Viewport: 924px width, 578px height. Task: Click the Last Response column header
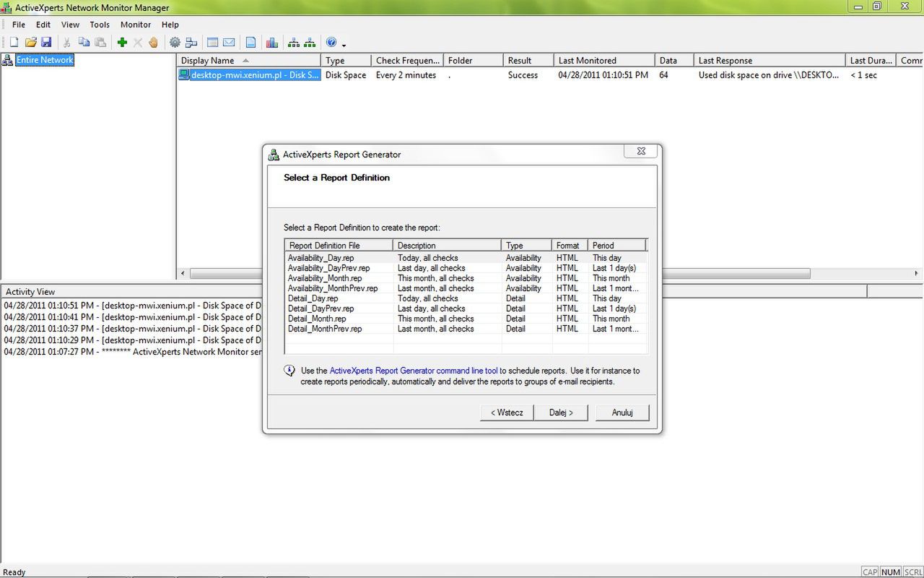[770, 61]
